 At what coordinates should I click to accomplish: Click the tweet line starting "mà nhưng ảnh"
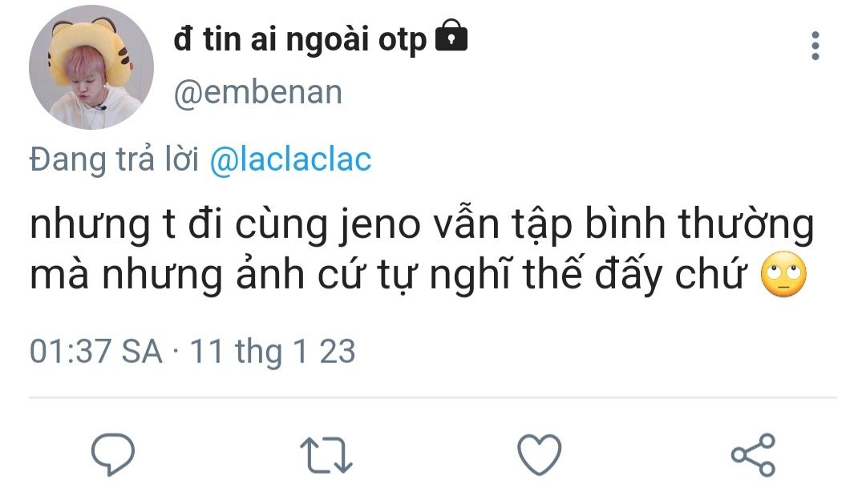pos(393,275)
